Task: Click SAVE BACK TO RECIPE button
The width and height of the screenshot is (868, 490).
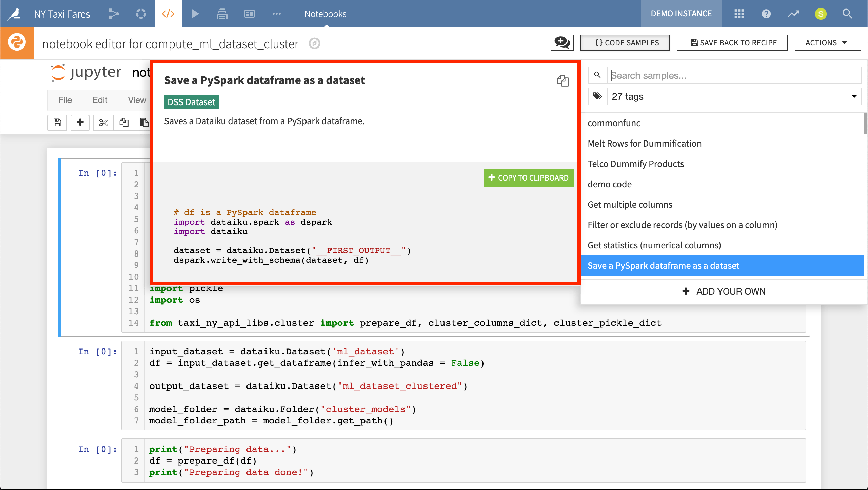Action: pyautogui.click(x=732, y=43)
